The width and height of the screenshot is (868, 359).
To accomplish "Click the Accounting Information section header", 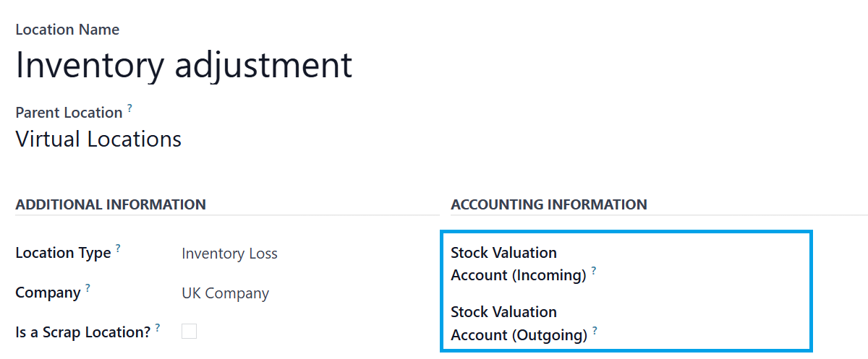I will coord(548,204).
